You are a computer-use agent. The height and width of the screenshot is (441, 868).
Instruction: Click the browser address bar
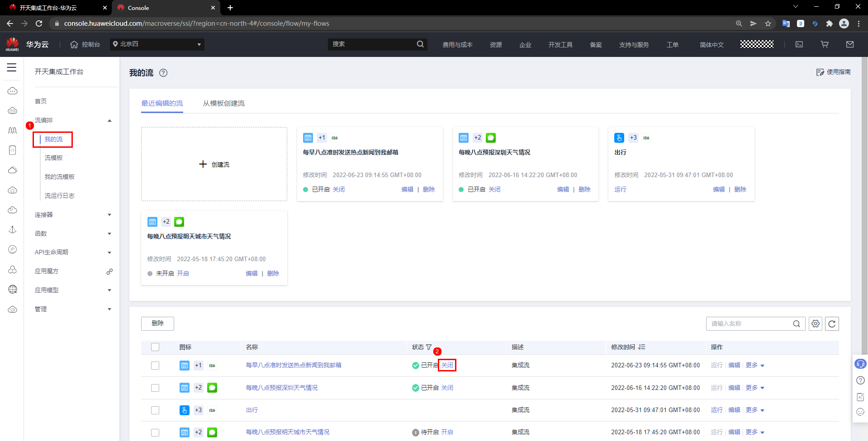(x=394, y=23)
